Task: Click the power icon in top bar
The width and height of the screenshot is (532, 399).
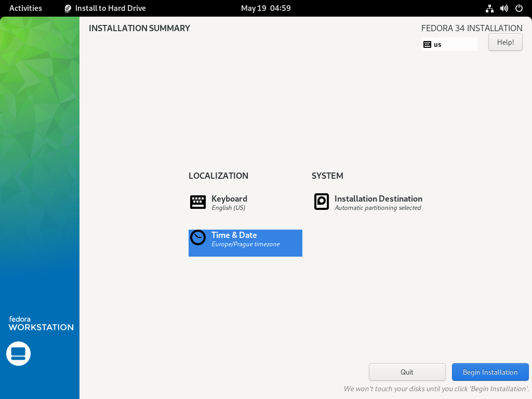Action: pos(519,8)
